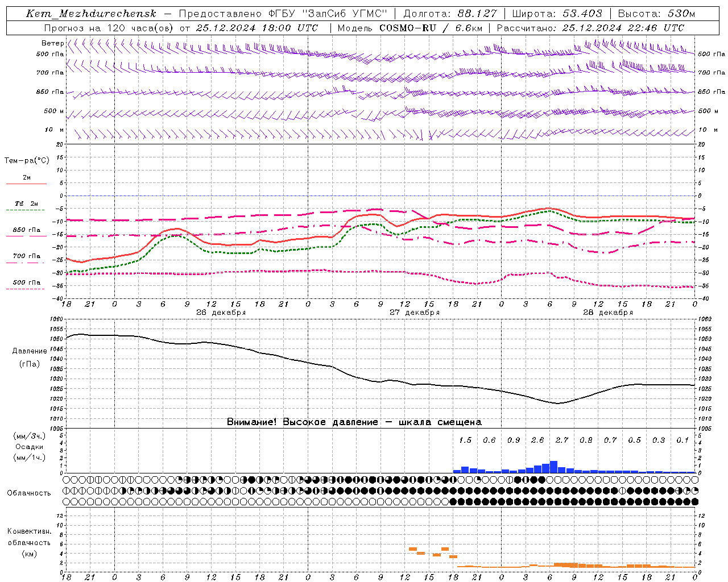
Task: Click the 'Высота: 530м' elevation text
Action: pos(657,14)
